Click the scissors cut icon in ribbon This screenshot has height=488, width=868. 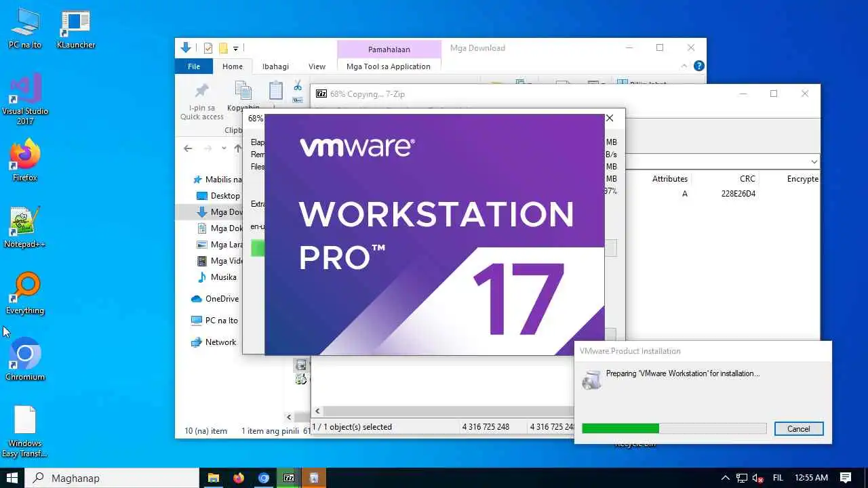click(297, 86)
